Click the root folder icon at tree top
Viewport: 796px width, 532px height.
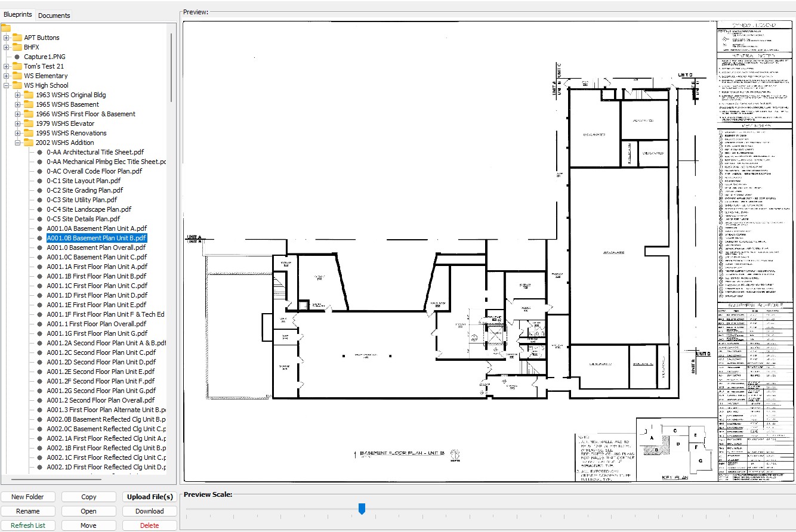7,28
